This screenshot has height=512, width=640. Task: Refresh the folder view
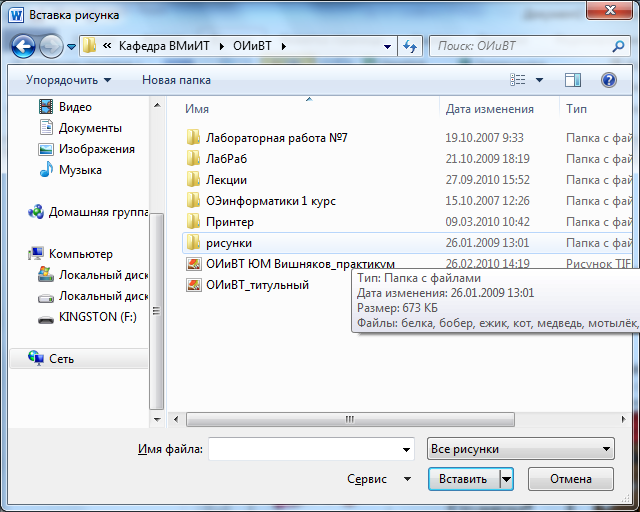(x=410, y=46)
